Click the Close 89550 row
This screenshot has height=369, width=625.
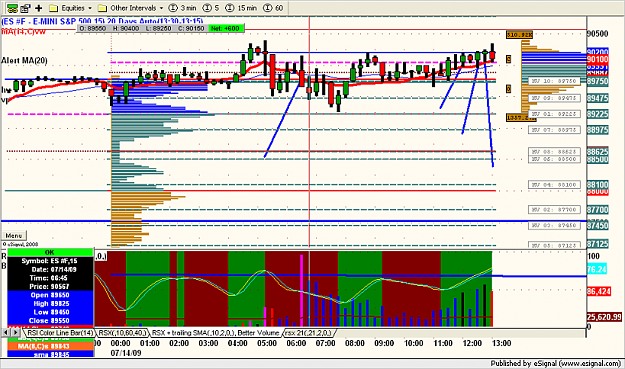pos(50,321)
